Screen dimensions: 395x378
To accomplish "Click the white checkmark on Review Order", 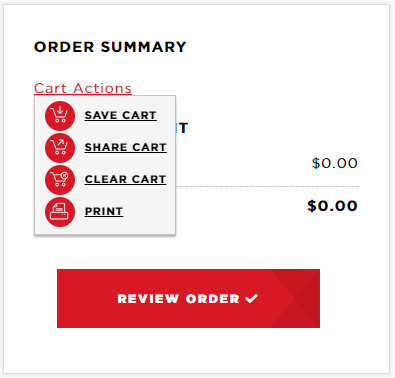I will point(252,298).
